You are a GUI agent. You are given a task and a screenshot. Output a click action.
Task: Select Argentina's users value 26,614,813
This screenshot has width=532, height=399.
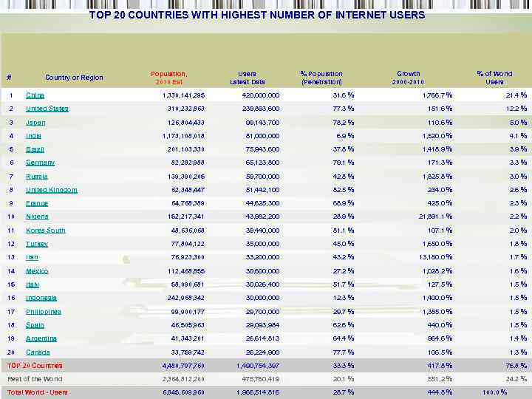tap(262, 338)
